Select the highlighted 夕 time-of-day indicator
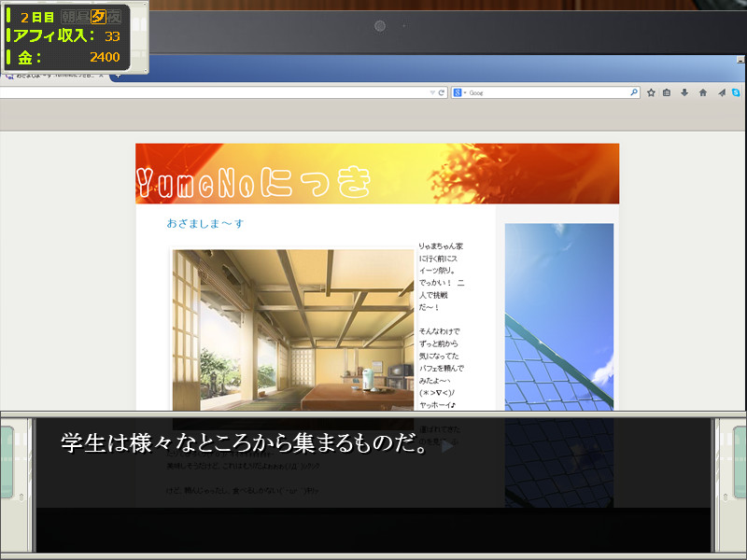 (98, 17)
